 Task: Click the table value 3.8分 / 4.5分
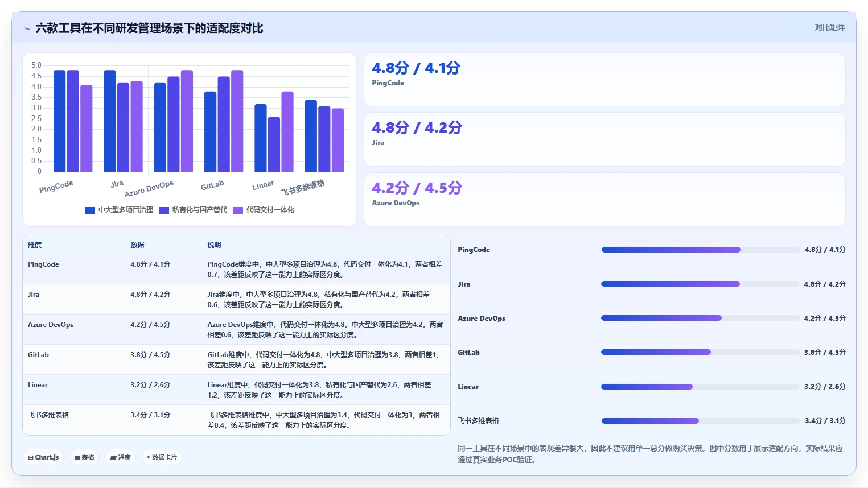click(150, 355)
